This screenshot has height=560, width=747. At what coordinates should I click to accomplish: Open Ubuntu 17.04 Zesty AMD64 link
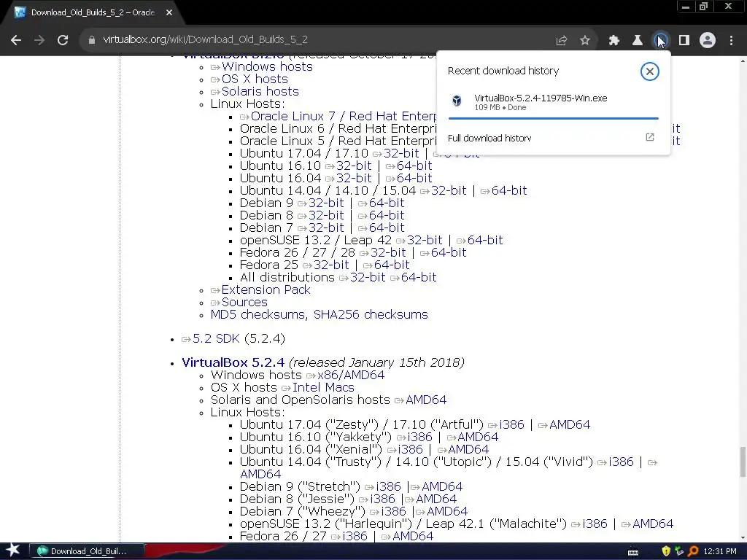[569, 425]
